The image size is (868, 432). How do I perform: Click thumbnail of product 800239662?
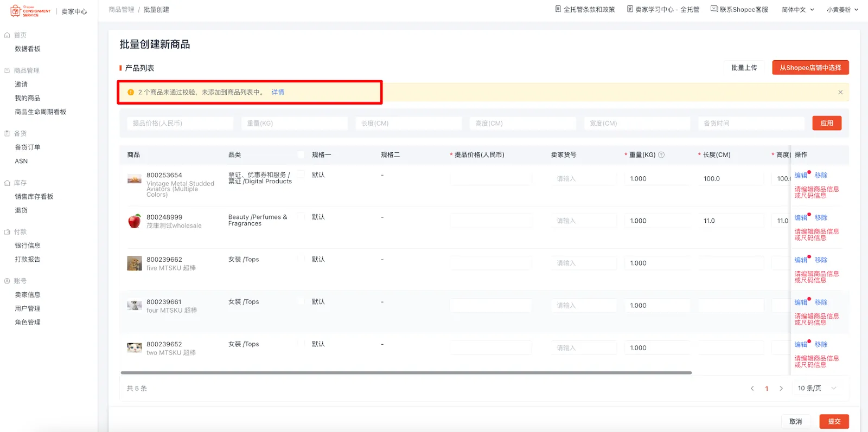coord(135,263)
